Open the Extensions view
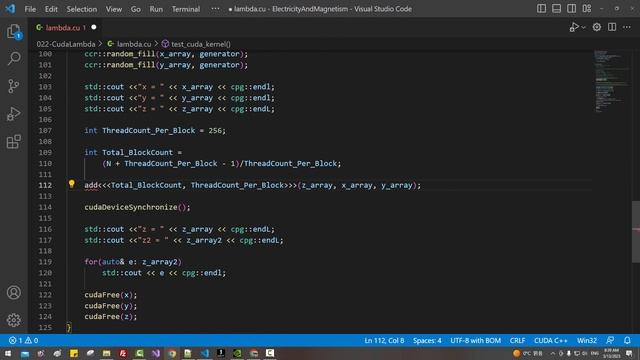 (14, 142)
